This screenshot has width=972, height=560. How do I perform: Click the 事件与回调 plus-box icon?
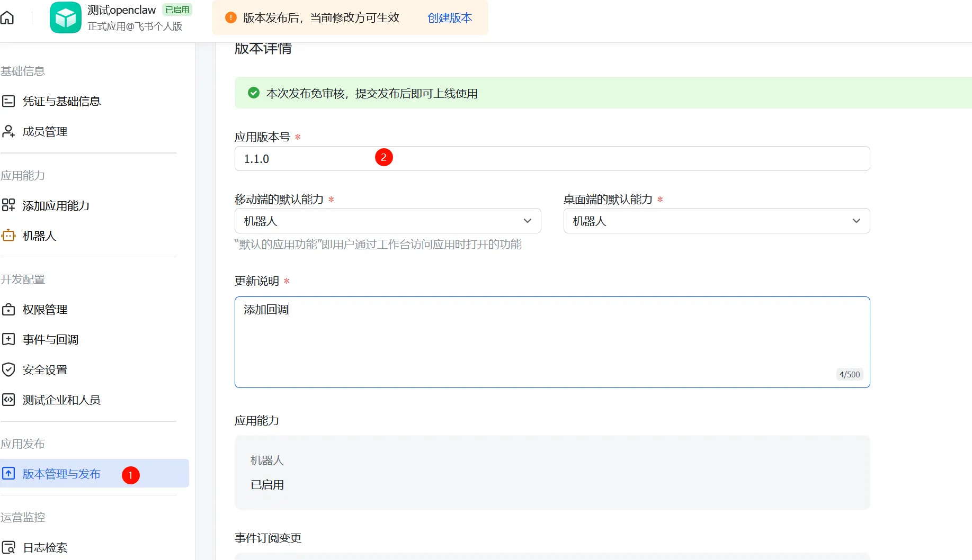pos(8,339)
